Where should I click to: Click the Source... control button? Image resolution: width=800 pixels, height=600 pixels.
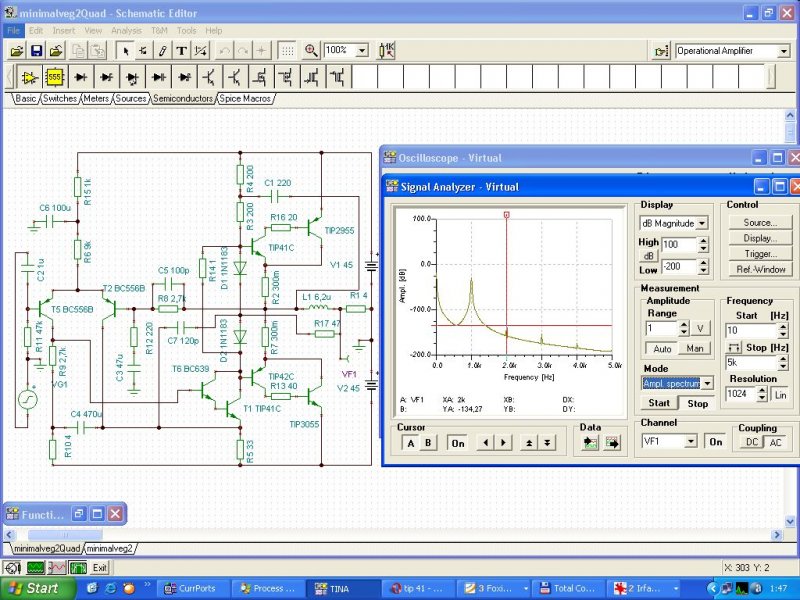pos(760,222)
